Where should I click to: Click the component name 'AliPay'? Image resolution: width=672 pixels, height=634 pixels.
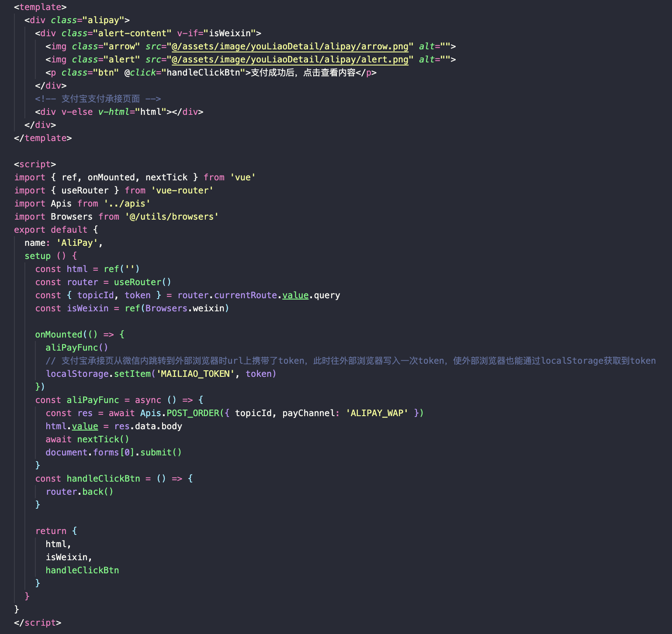pyautogui.click(x=77, y=243)
